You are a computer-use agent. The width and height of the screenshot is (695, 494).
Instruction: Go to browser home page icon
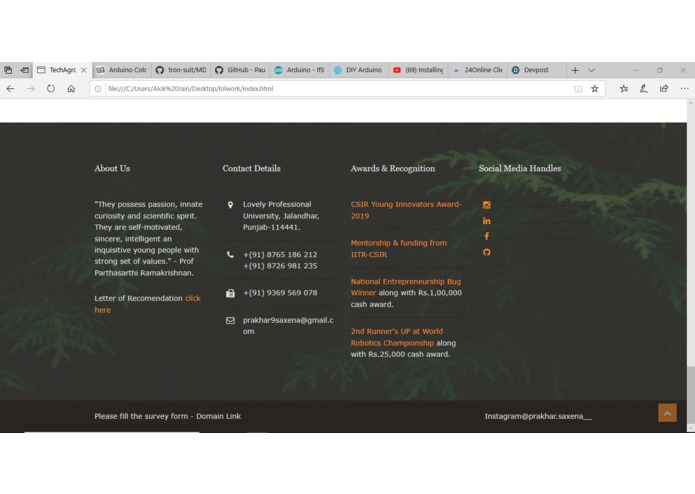coord(71,89)
